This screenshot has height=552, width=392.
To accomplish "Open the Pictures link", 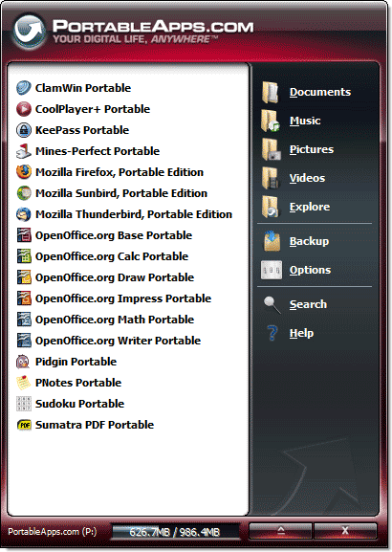I will [x=311, y=149].
